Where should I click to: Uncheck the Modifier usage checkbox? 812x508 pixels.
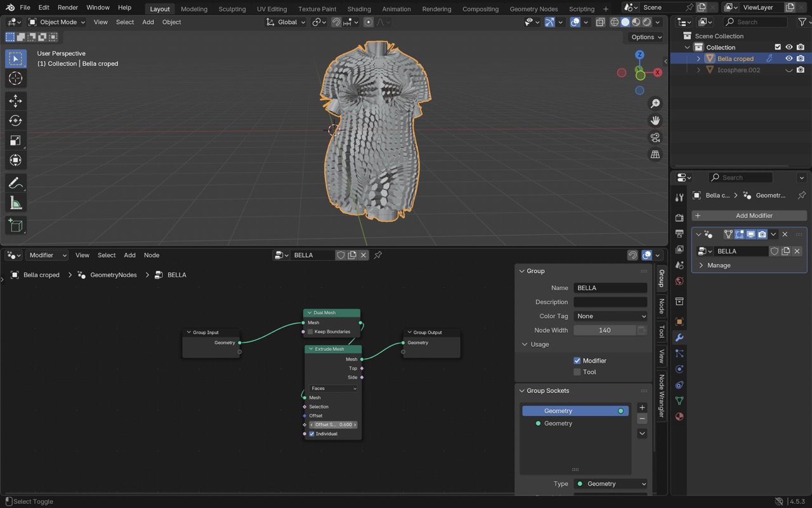(x=577, y=361)
